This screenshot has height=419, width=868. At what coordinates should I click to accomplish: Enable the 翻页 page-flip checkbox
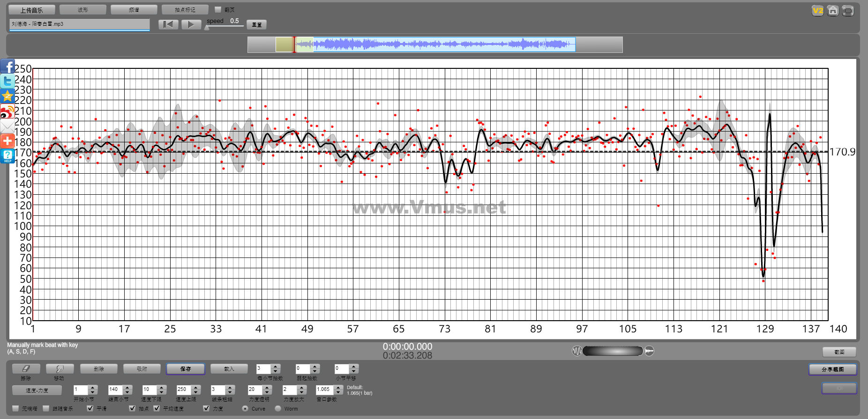pos(218,9)
